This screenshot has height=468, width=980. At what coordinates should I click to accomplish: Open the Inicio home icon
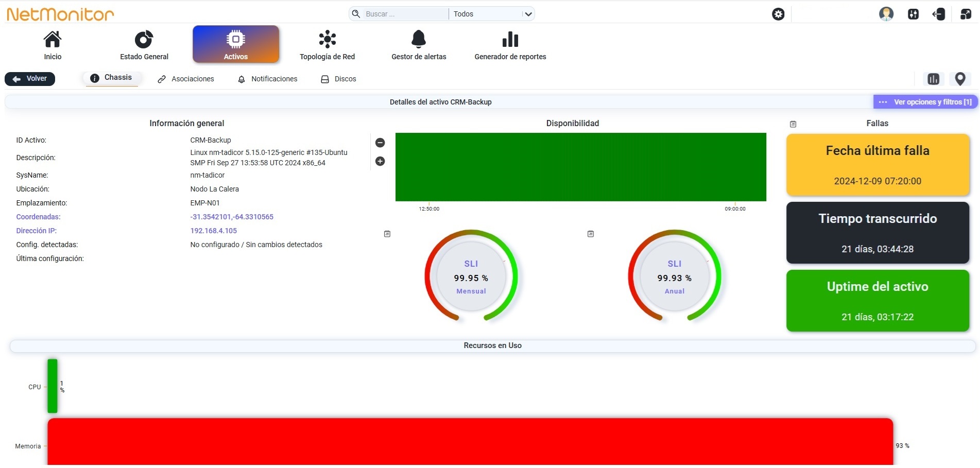point(53,39)
